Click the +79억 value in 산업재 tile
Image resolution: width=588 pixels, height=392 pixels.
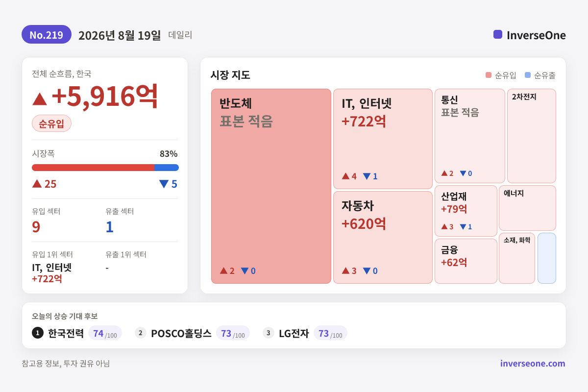(454, 209)
